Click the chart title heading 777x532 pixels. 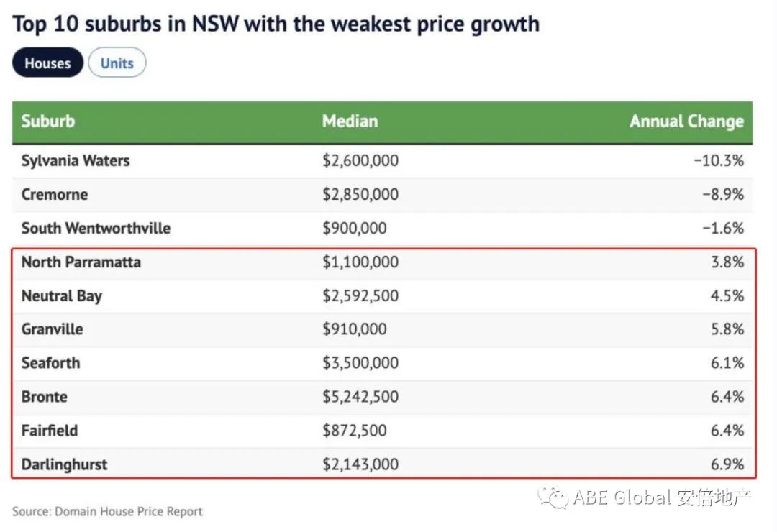point(276,24)
